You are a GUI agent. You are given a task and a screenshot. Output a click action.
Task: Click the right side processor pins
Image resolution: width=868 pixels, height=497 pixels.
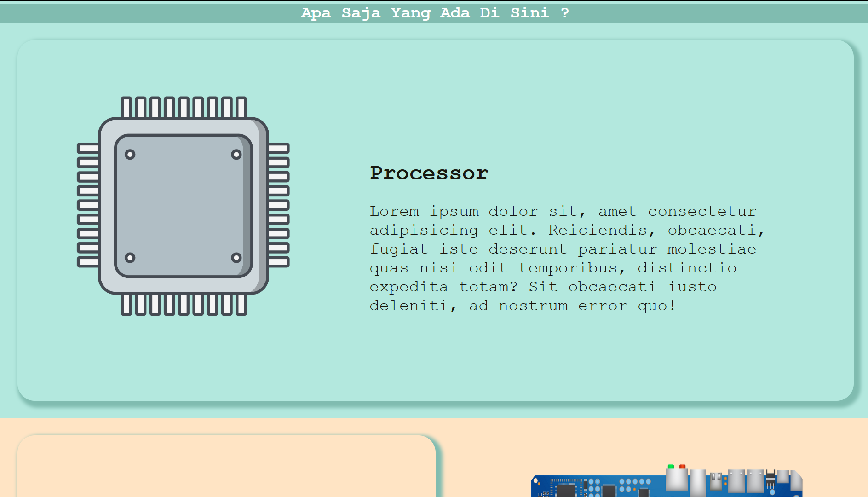pyautogui.click(x=278, y=205)
